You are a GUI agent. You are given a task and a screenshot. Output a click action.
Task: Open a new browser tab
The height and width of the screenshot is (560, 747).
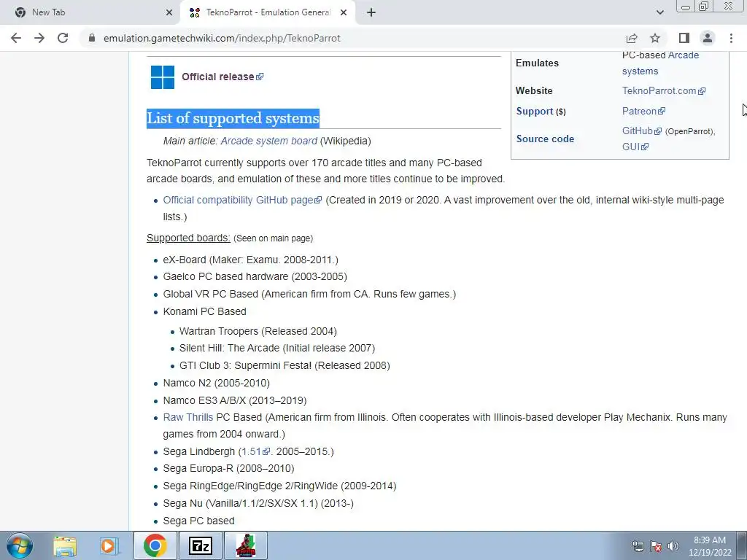(371, 12)
